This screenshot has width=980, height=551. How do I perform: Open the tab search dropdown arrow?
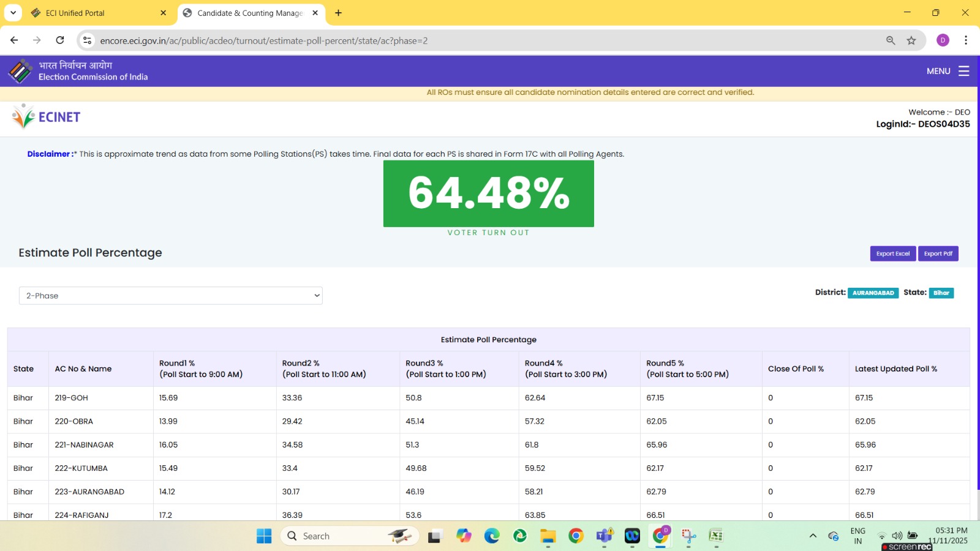pyautogui.click(x=13, y=13)
